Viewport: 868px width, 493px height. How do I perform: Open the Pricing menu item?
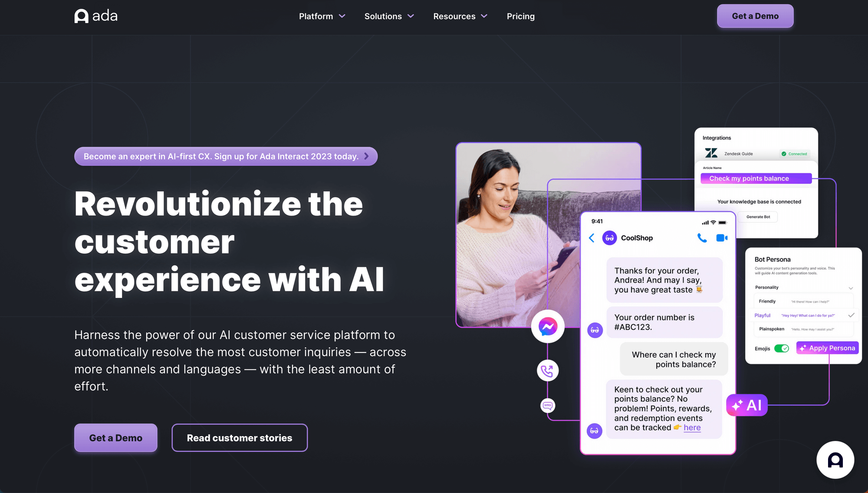(520, 16)
